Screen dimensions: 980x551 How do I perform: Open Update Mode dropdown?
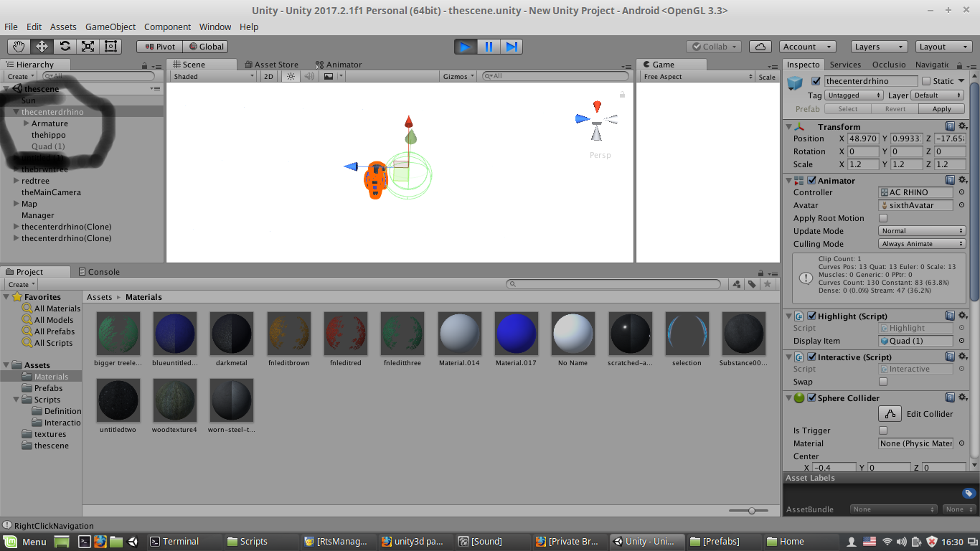click(x=922, y=231)
